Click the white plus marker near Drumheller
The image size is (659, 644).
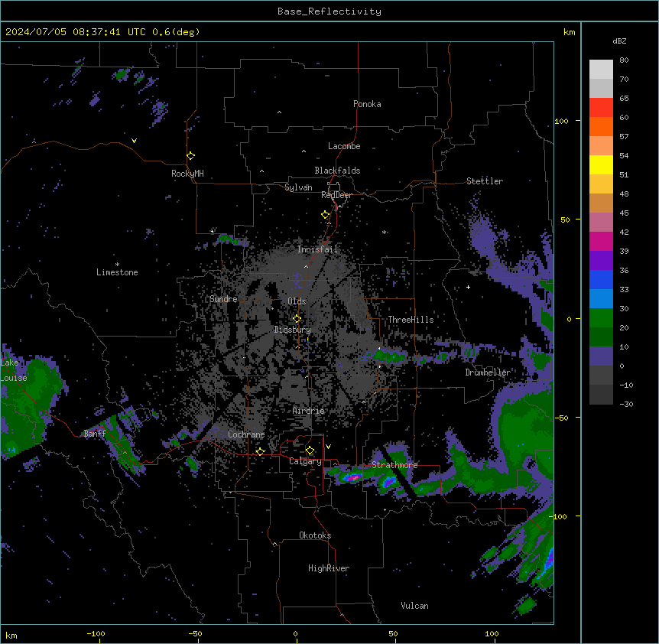pyautogui.click(x=468, y=287)
